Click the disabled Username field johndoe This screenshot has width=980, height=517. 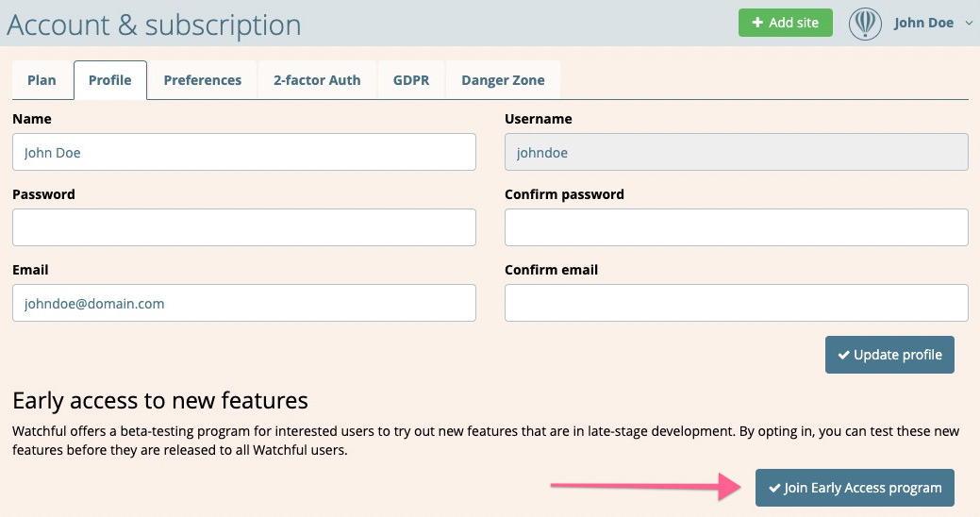(x=737, y=152)
